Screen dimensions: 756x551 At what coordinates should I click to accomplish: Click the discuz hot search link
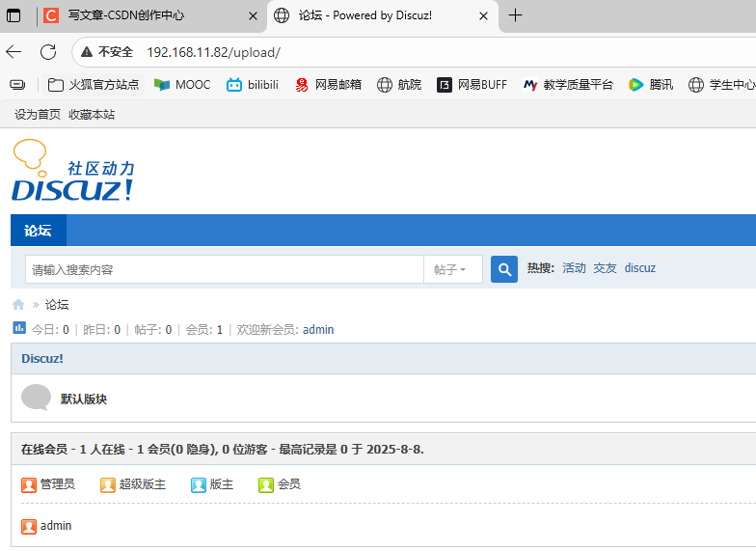640,268
